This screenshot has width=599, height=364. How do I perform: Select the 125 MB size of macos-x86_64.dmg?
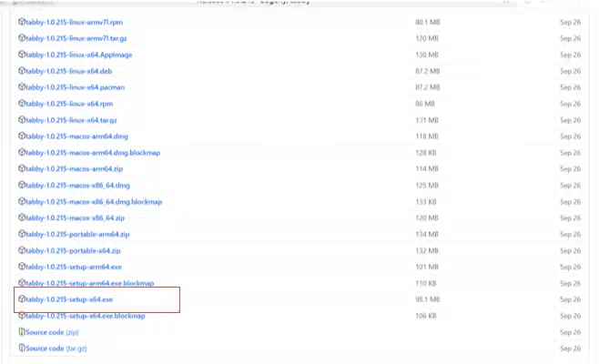[427, 186]
